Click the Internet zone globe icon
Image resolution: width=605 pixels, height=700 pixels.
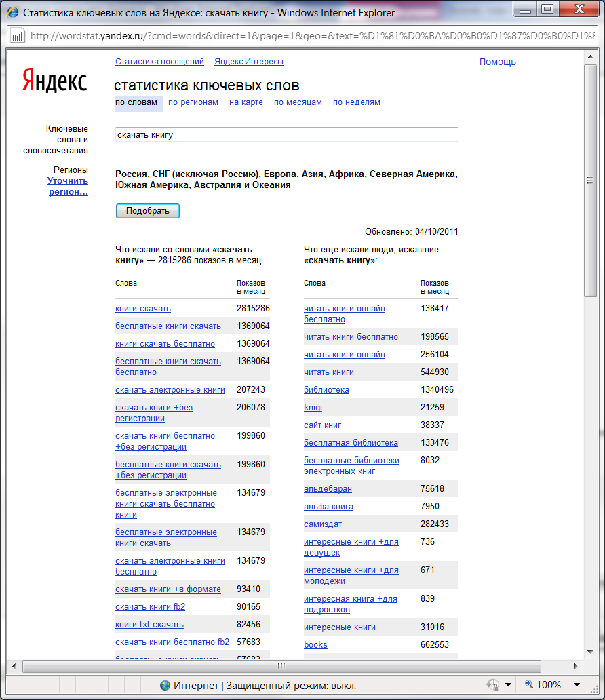click(165, 685)
